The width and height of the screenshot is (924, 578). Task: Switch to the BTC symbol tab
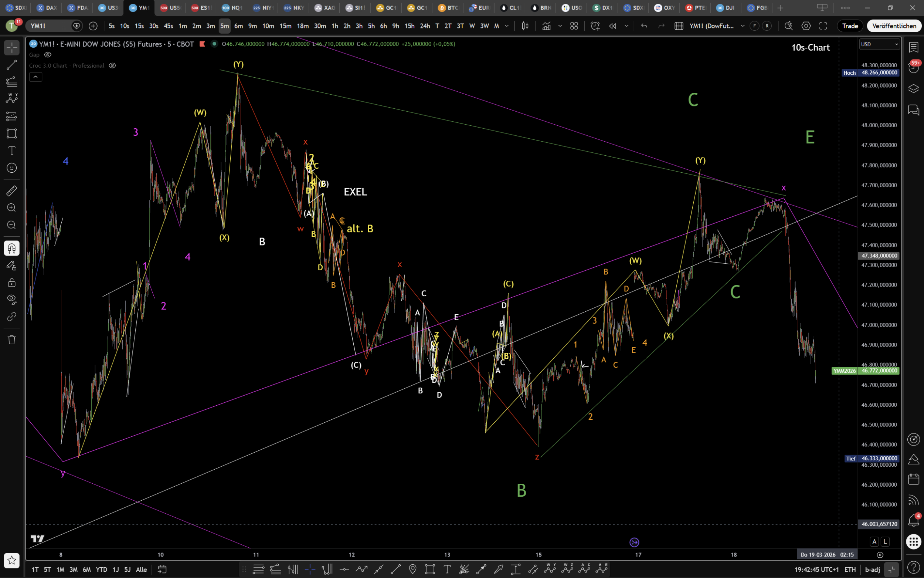448,8
